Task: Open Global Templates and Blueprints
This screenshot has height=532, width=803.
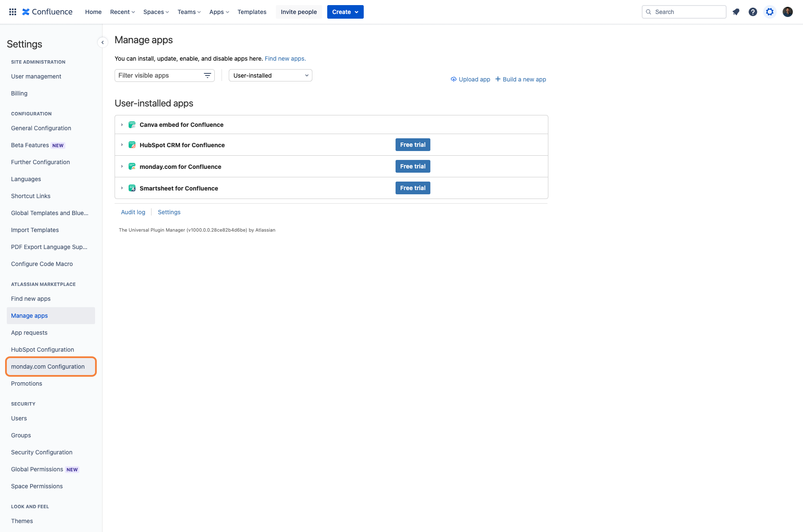Action: click(x=51, y=213)
